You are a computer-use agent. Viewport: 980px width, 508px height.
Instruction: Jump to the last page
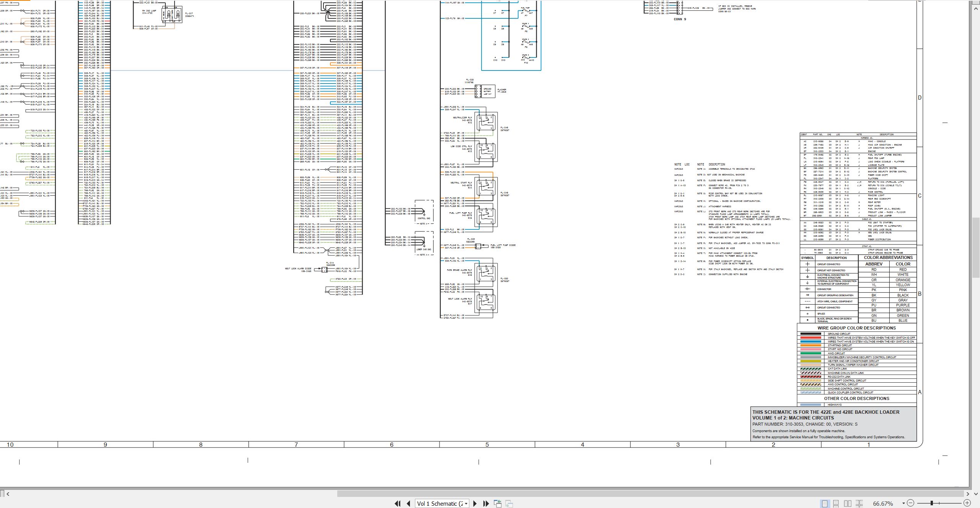(x=486, y=503)
